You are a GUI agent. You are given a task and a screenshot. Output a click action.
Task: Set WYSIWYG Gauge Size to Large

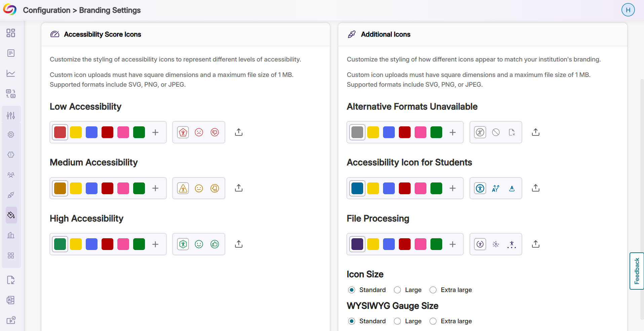pos(397,321)
